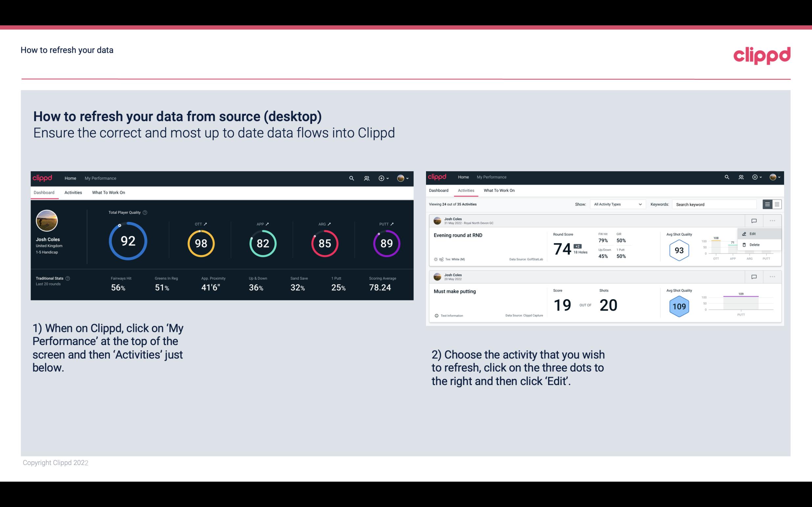
Task: Click the Clippd home logo icon
Action: (x=43, y=177)
